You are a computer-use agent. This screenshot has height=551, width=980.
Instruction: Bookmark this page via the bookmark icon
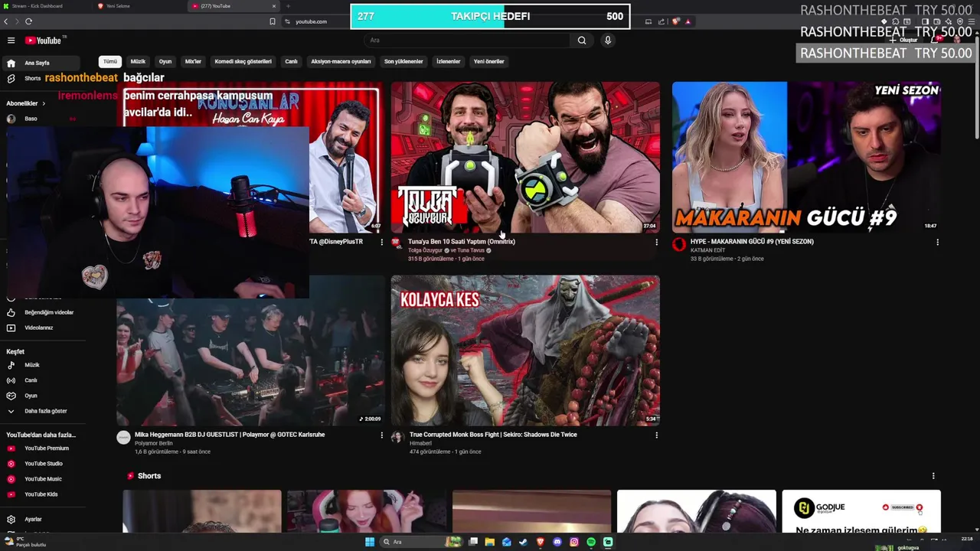click(x=273, y=21)
